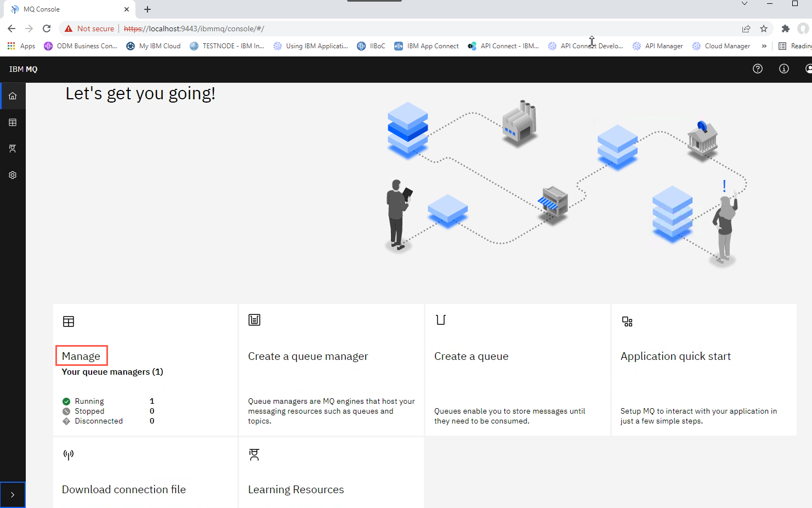The height and width of the screenshot is (508, 812).
Task: Open a new browser tab
Action: point(147,9)
